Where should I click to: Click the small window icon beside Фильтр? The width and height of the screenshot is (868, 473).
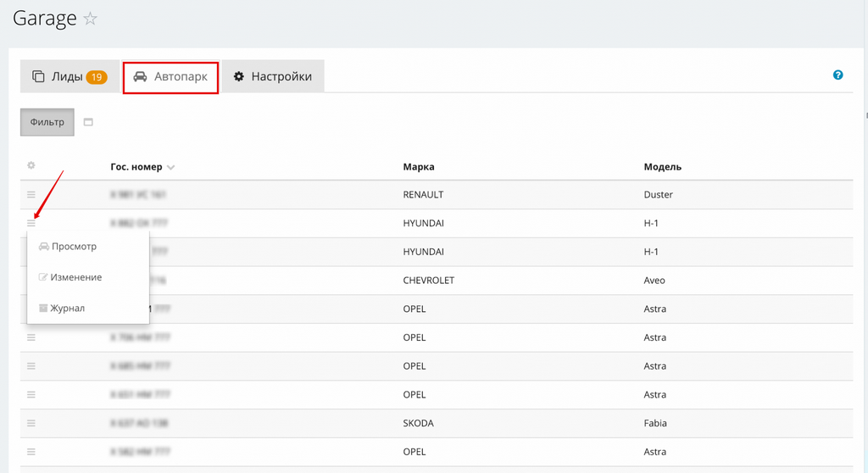pyautogui.click(x=88, y=122)
